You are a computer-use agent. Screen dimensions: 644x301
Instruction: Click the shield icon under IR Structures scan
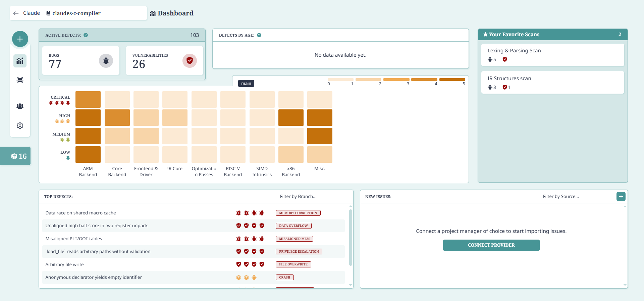click(505, 87)
